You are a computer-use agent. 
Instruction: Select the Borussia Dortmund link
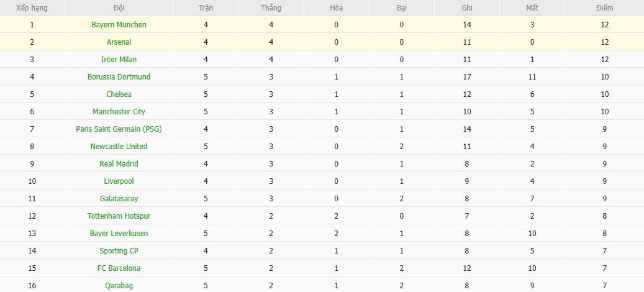coord(119,77)
